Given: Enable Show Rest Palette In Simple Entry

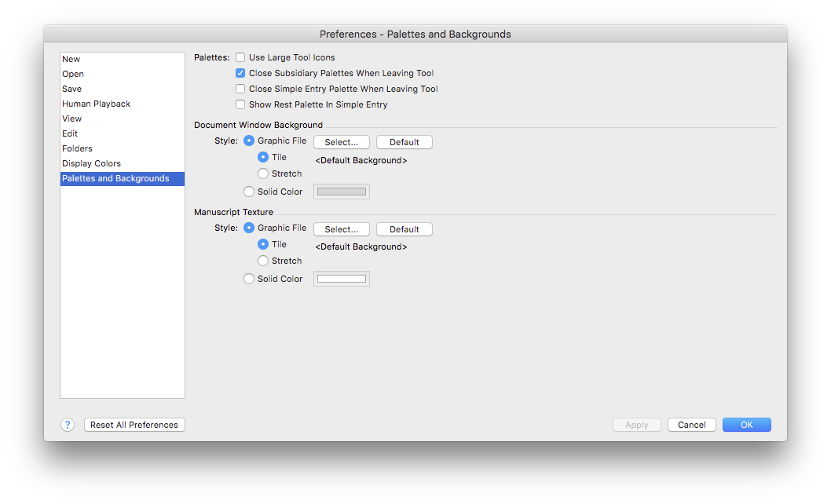Looking at the screenshot, I should click(240, 104).
